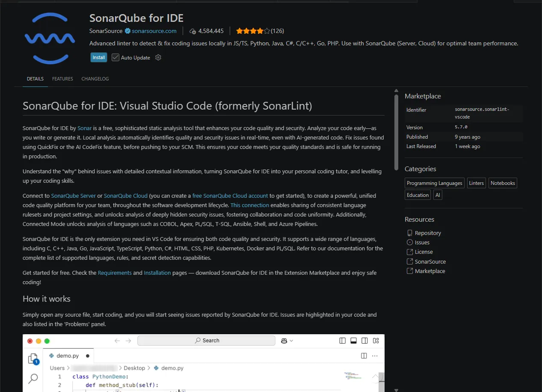Select the Linters category tag
The image size is (542, 392).
click(477, 183)
